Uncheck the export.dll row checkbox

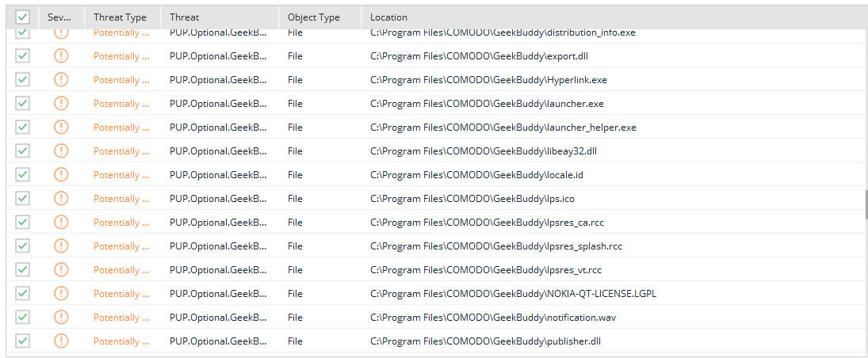[23, 56]
